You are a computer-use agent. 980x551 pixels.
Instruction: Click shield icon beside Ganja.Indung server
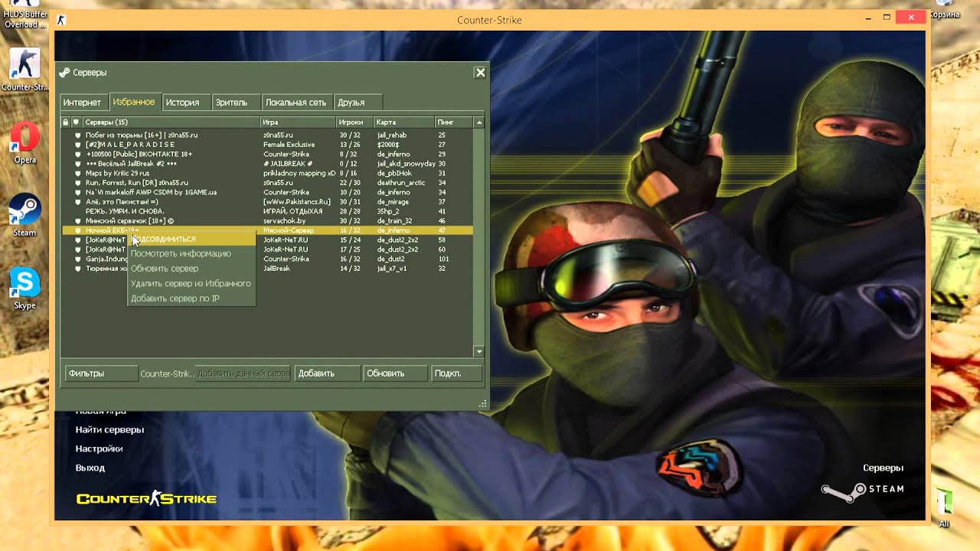(x=78, y=259)
